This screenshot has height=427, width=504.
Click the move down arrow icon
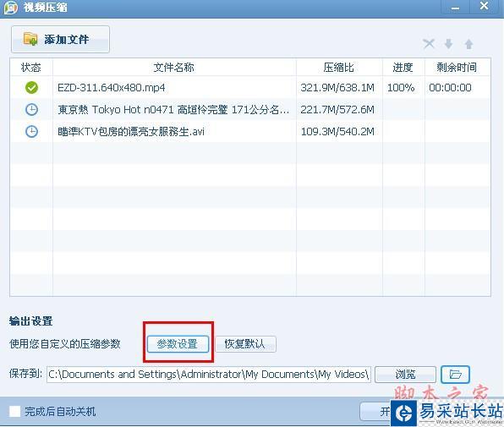tap(449, 44)
